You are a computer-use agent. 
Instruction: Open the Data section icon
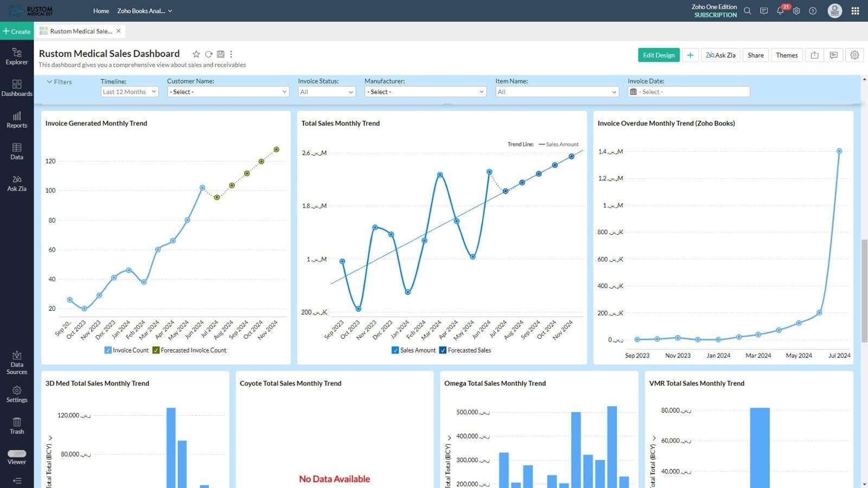[x=17, y=151]
